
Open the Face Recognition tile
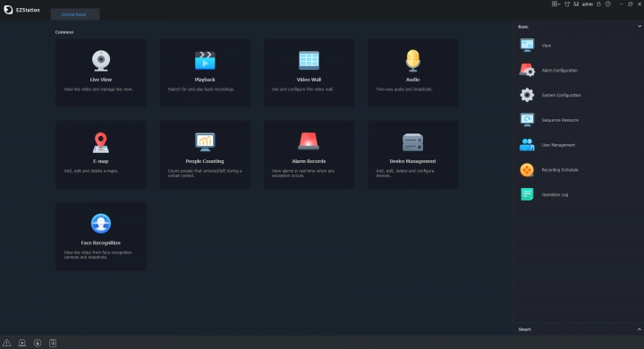click(x=100, y=236)
